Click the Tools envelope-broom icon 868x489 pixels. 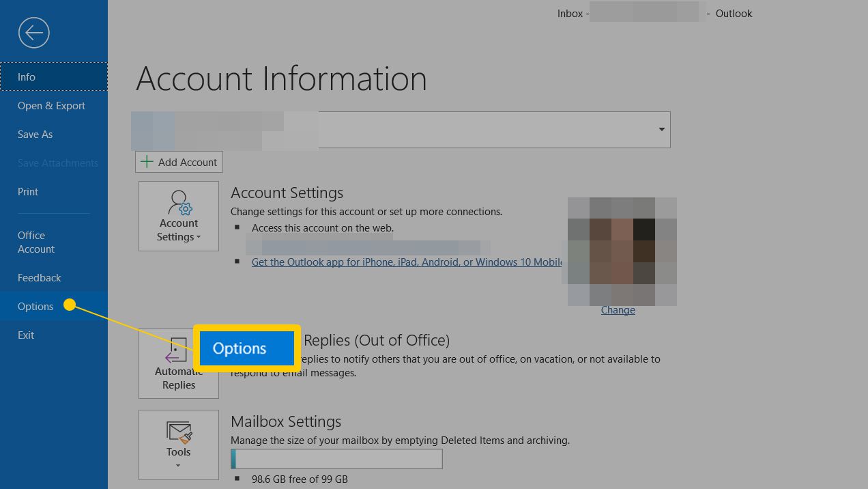click(x=179, y=433)
